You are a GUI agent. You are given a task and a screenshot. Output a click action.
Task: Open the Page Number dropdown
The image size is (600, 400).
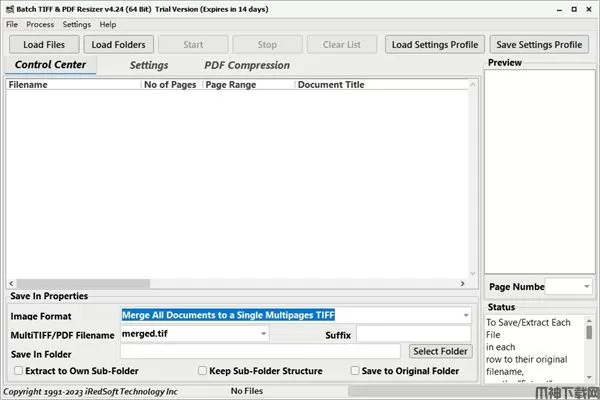coord(587,286)
